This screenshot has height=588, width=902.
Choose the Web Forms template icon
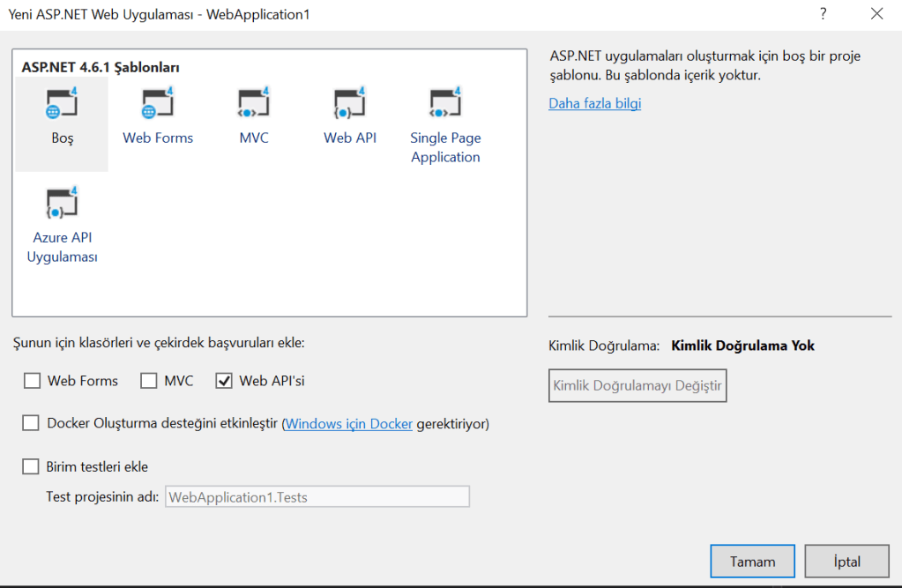(158, 106)
